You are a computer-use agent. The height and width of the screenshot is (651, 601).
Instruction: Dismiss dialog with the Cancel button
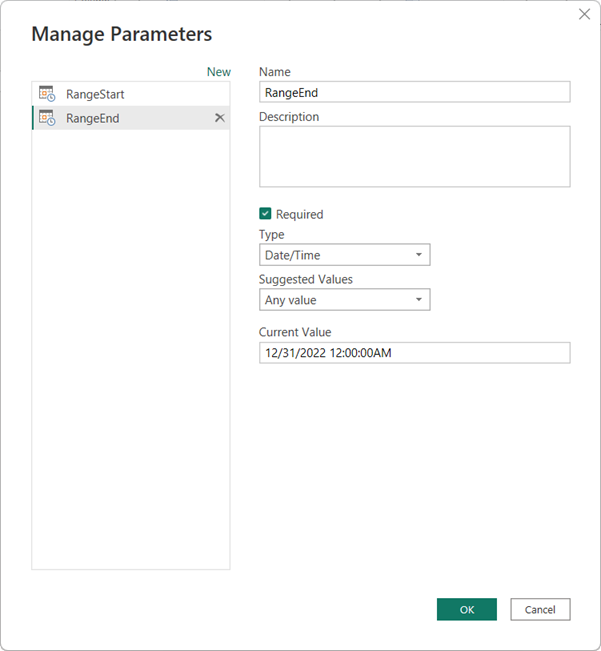coord(540,609)
